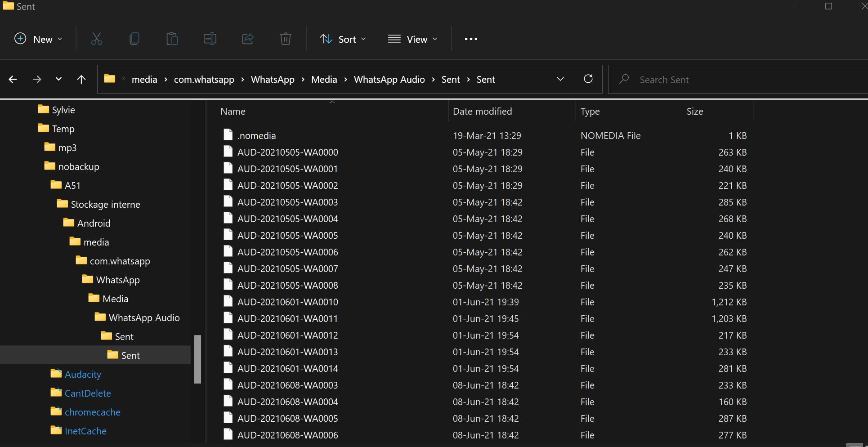Select file AUD-20210505-WA0007

coord(288,269)
